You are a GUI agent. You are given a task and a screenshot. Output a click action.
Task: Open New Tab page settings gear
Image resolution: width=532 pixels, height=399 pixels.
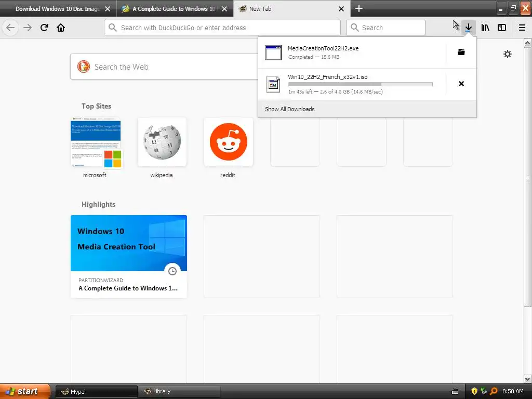[507, 54]
